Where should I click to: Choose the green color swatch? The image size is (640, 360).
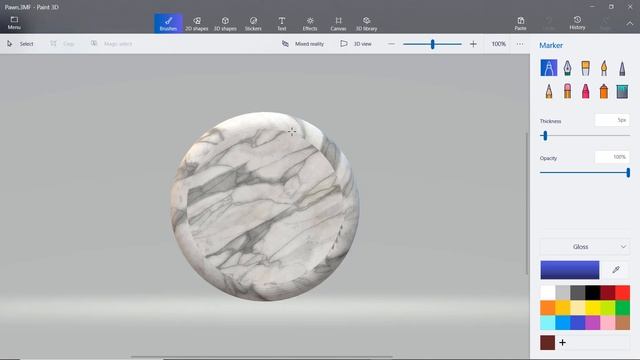[x=622, y=308]
